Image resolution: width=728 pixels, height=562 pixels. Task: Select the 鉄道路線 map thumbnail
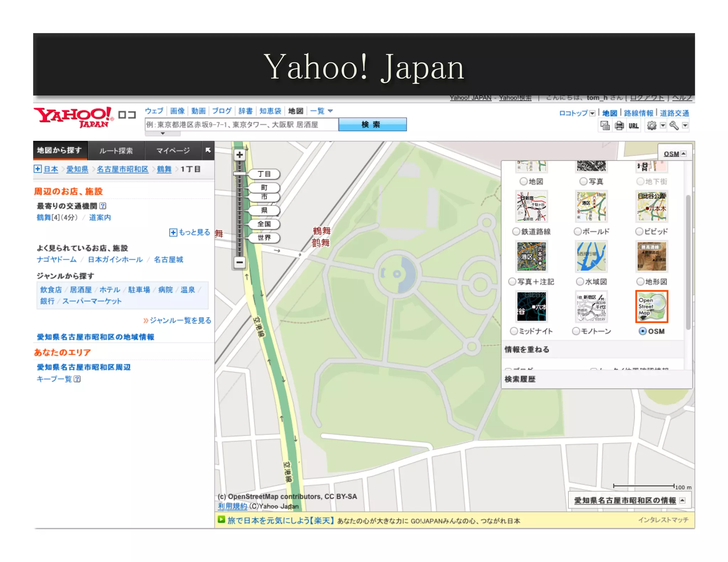point(531,206)
